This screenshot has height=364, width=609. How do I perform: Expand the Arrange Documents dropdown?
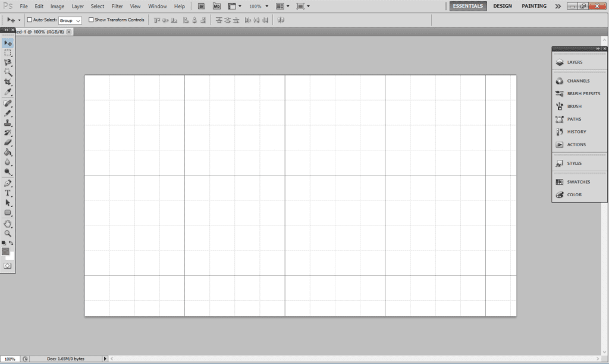(282, 6)
